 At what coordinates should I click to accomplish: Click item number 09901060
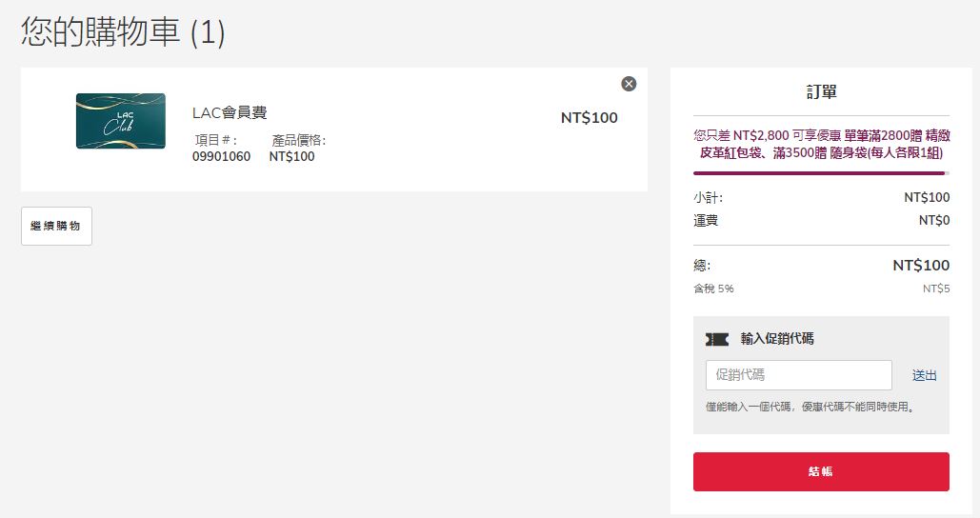coord(221,156)
